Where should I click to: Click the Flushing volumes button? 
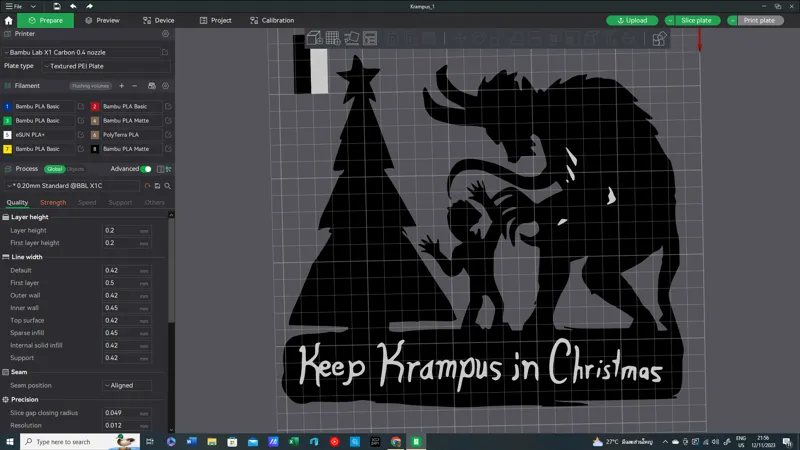tap(90, 86)
